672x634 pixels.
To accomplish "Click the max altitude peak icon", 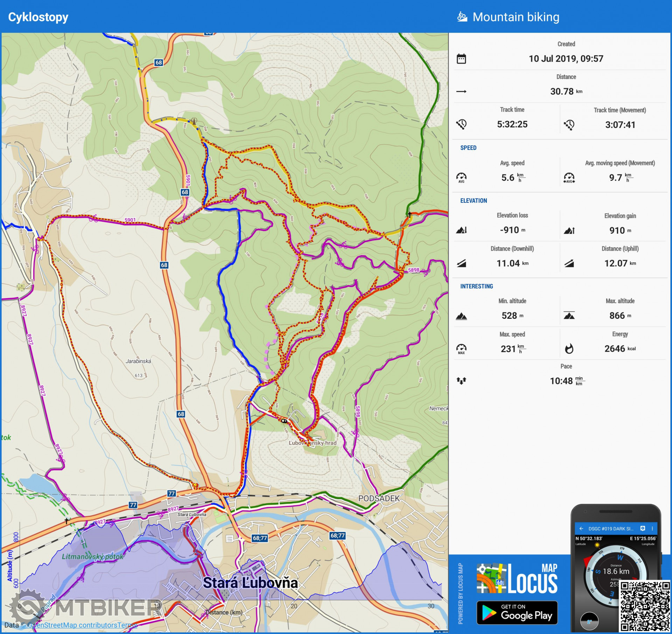I will (569, 316).
